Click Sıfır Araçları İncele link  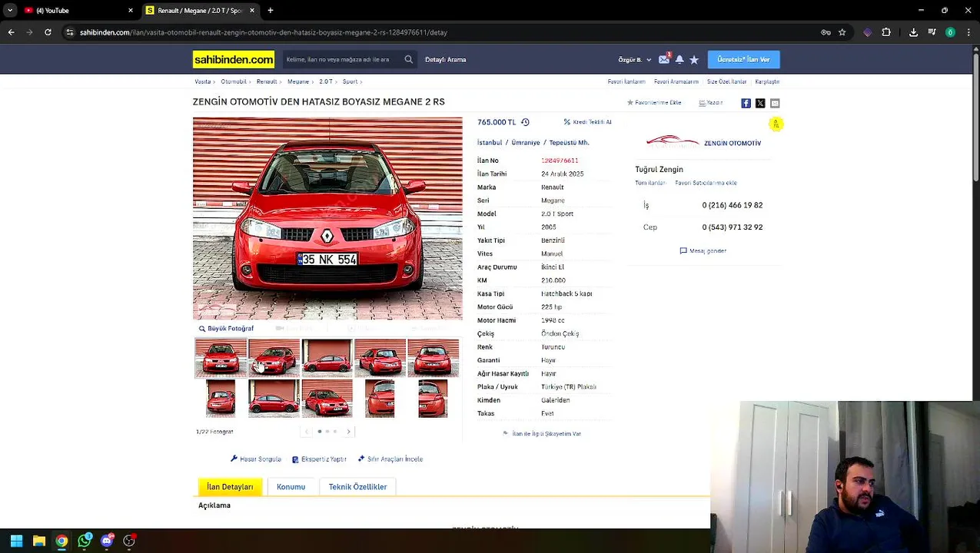click(x=390, y=459)
